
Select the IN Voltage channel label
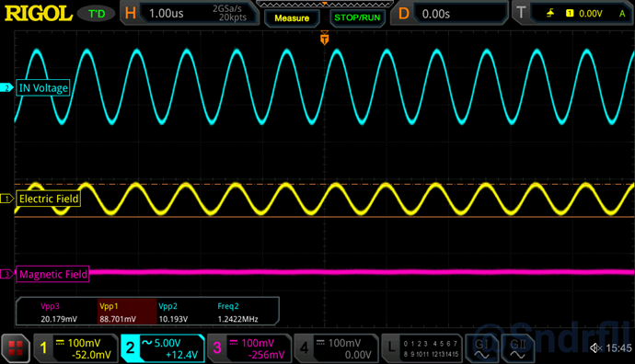(x=43, y=87)
